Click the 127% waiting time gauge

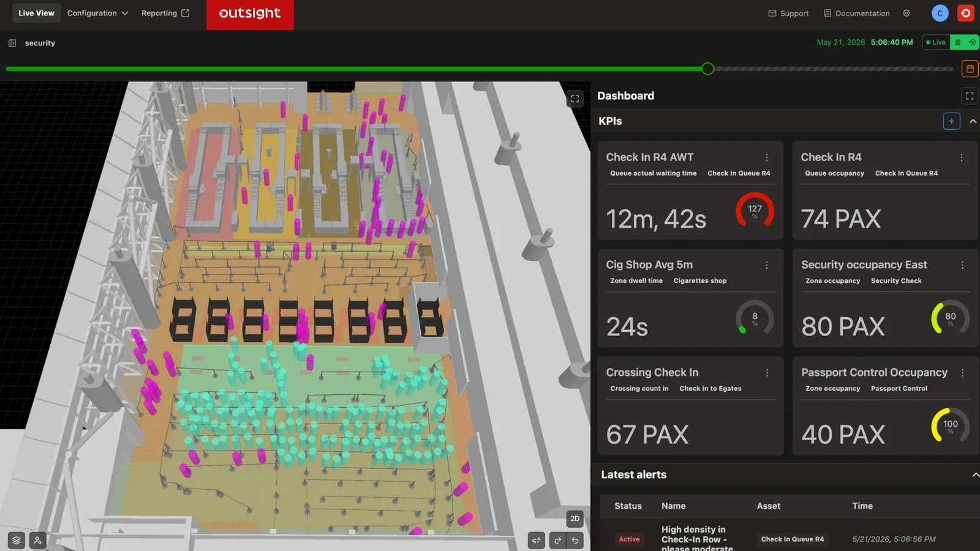[x=755, y=211]
